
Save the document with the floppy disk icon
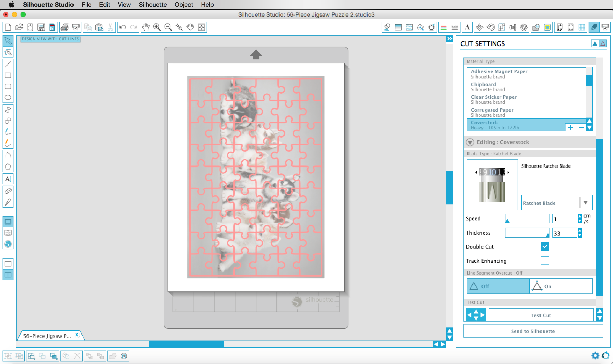(x=41, y=27)
